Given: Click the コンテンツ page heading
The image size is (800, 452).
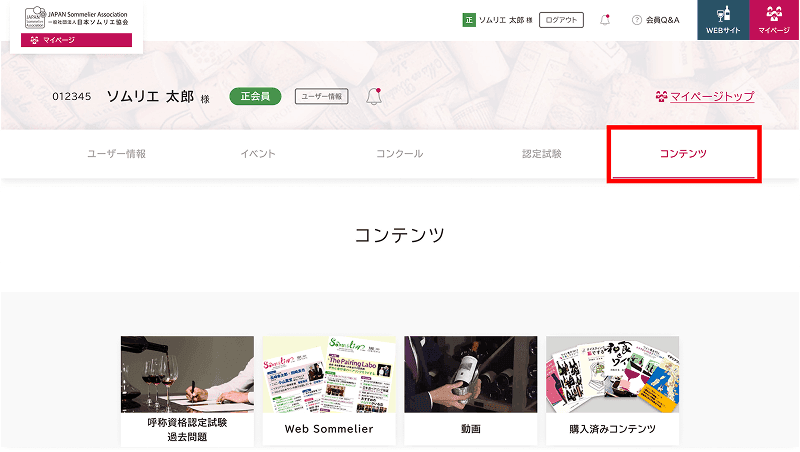Looking at the screenshot, I should 399,235.
